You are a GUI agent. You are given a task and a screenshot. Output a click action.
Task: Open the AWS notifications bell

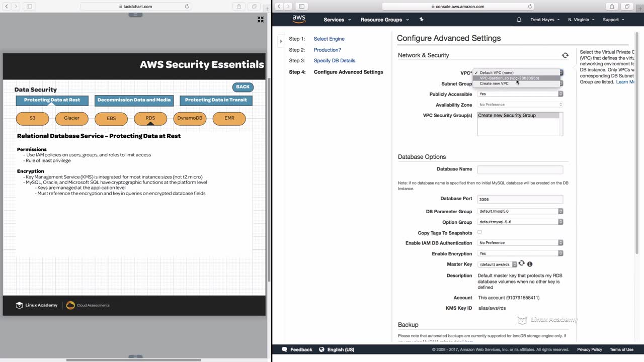519,20
